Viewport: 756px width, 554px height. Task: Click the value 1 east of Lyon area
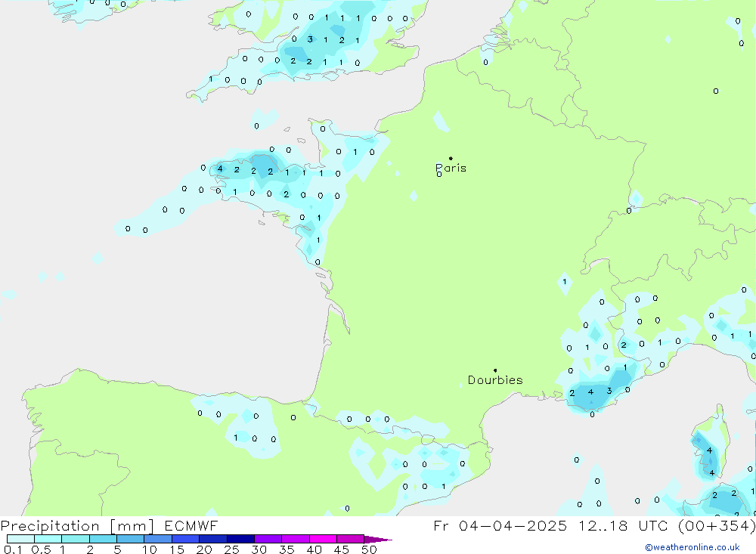point(565,282)
